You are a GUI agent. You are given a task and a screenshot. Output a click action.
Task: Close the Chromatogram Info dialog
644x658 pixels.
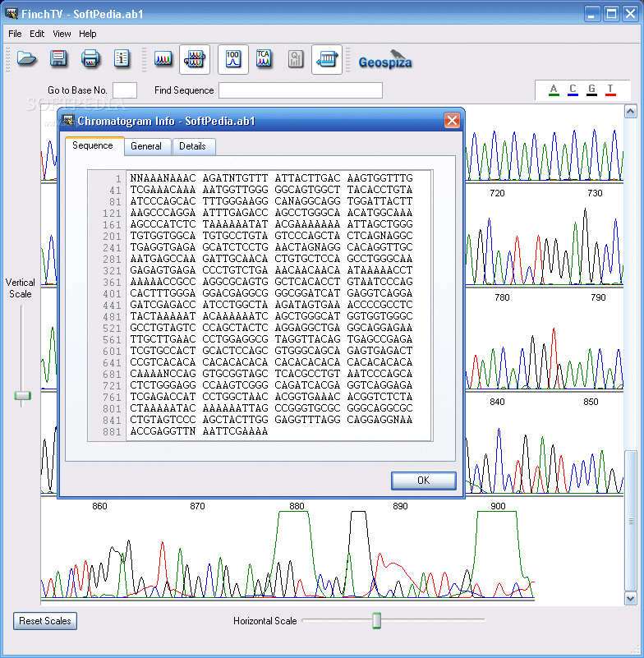coord(452,121)
